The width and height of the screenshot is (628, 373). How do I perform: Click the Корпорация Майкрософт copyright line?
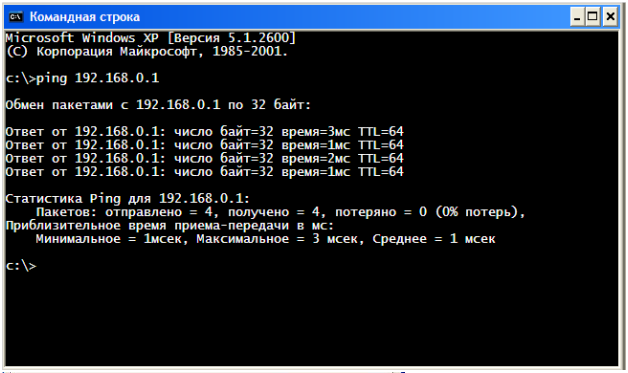point(147,51)
